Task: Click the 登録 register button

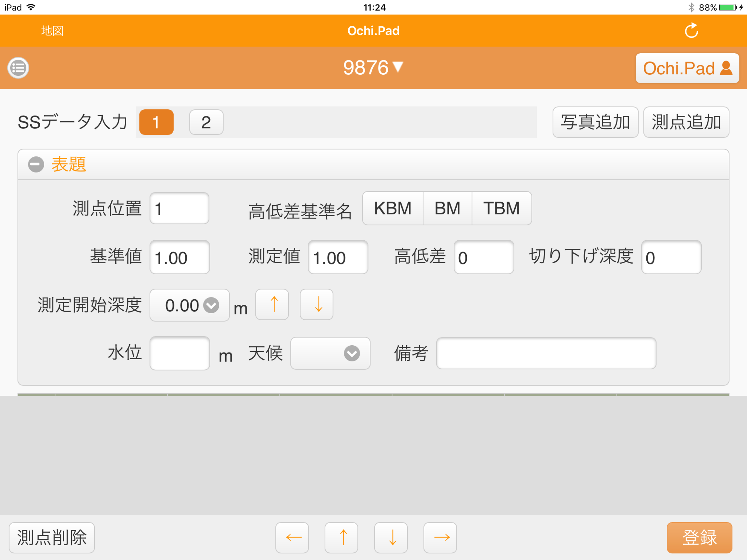Action: [x=699, y=538]
